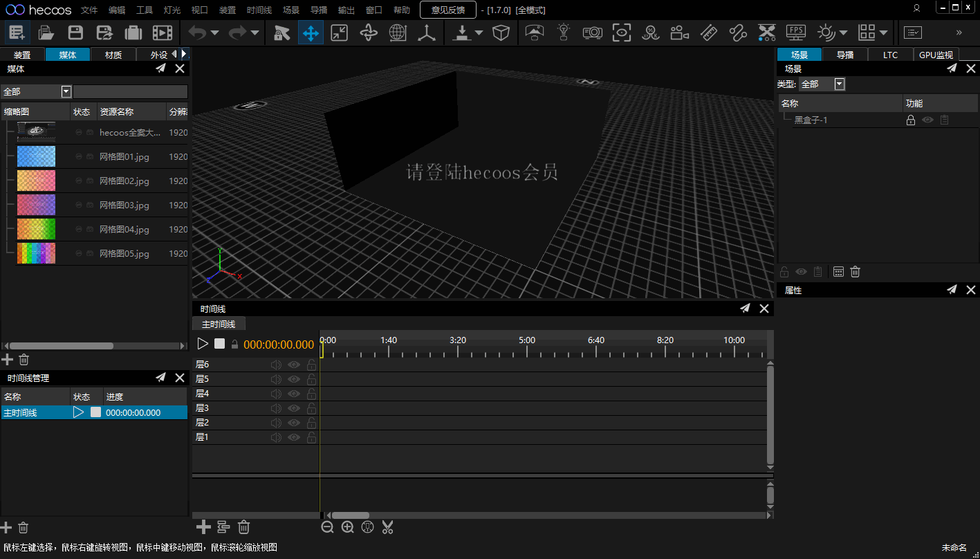The width and height of the screenshot is (980, 559).
Task: Click the light bulb fixture icon
Action: (564, 33)
